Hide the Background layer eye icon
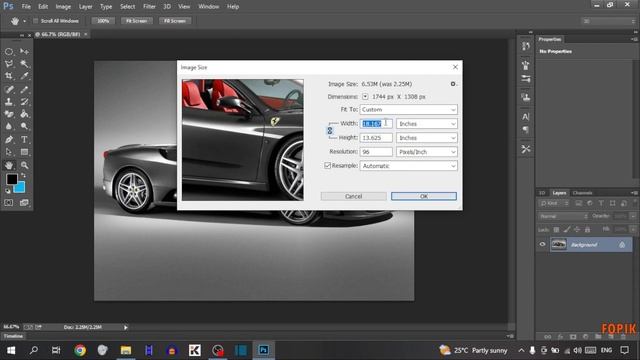Image resolution: width=640 pixels, height=360 pixels. pos(542,244)
